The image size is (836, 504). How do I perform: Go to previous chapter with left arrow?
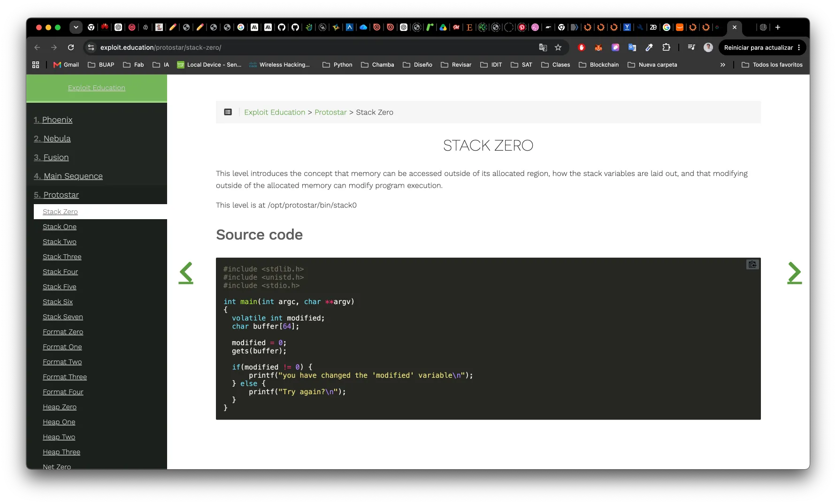click(x=186, y=273)
